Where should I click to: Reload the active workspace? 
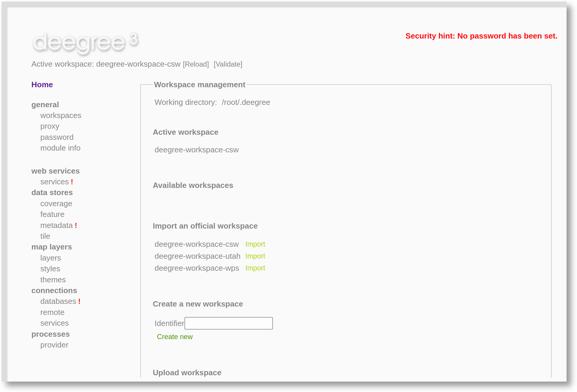196,64
